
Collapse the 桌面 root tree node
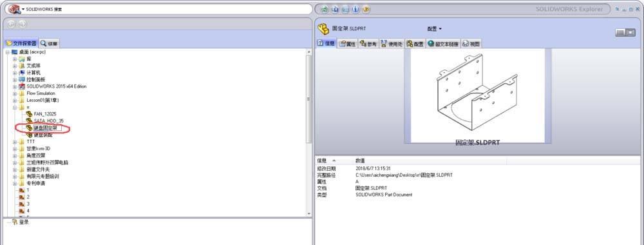[x=7, y=52]
